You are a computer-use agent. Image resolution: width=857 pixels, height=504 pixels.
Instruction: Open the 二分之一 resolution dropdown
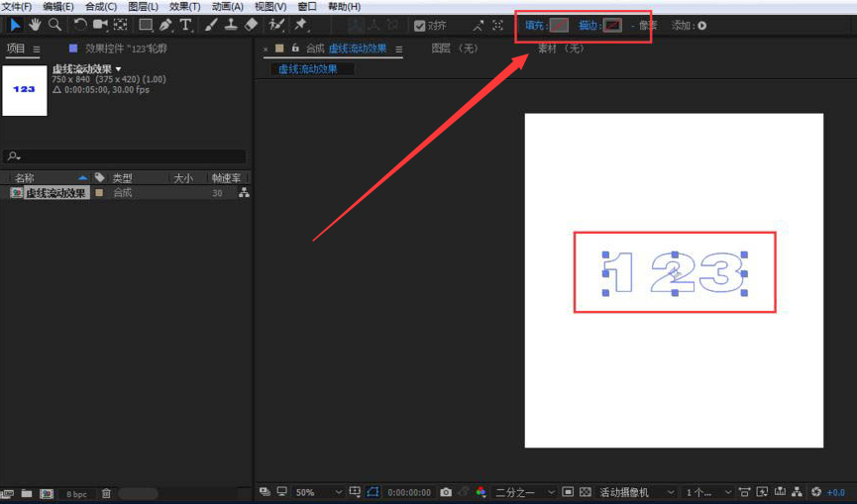tap(522, 492)
